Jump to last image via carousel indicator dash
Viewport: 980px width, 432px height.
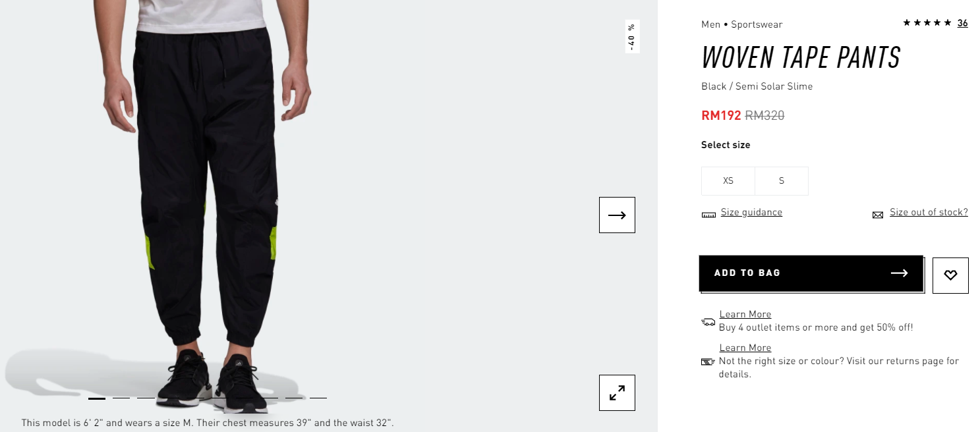(x=318, y=398)
